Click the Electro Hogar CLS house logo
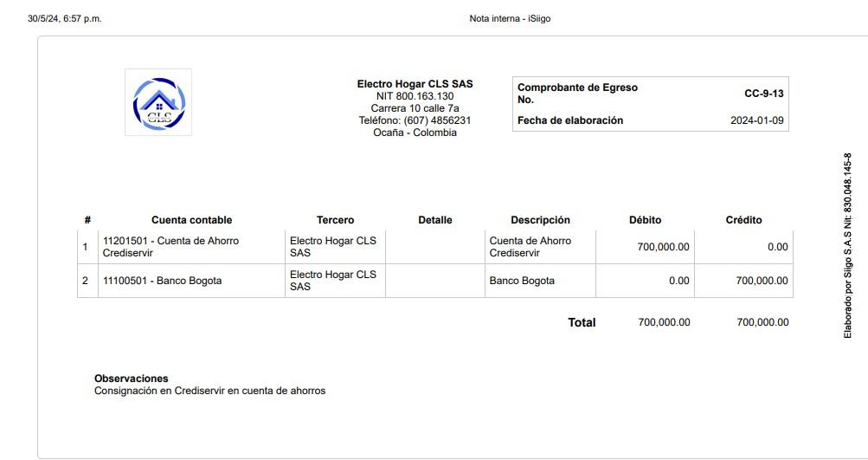 click(158, 103)
